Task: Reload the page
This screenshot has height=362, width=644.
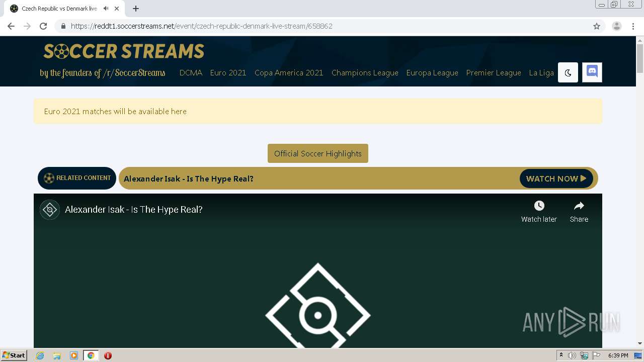Action: point(43,26)
